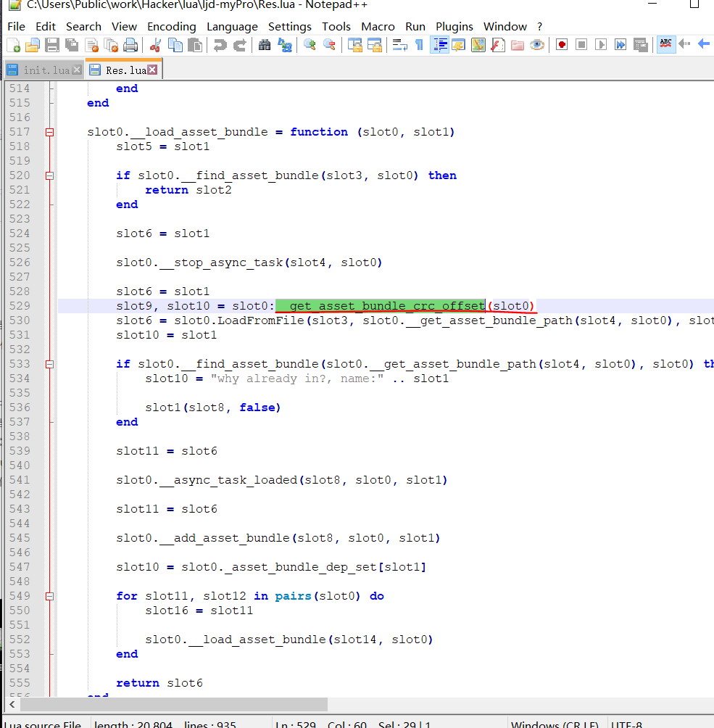Toggle show all characters pilcrow
714x728 pixels.
[419, 45]
